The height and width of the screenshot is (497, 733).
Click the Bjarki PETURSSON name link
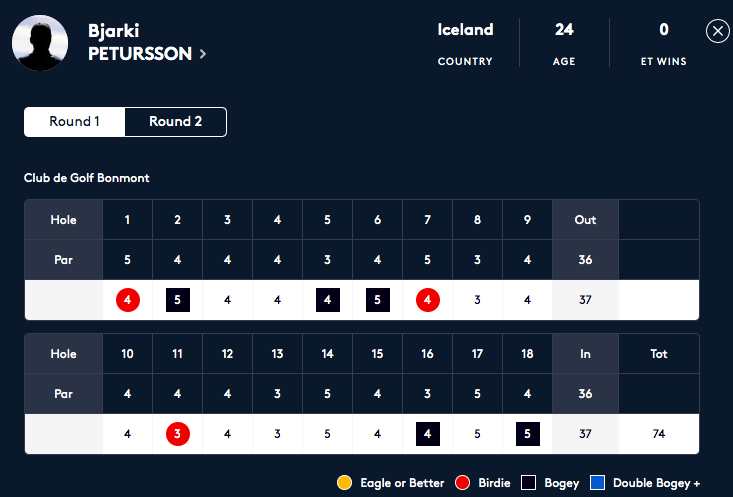point(140,42)
